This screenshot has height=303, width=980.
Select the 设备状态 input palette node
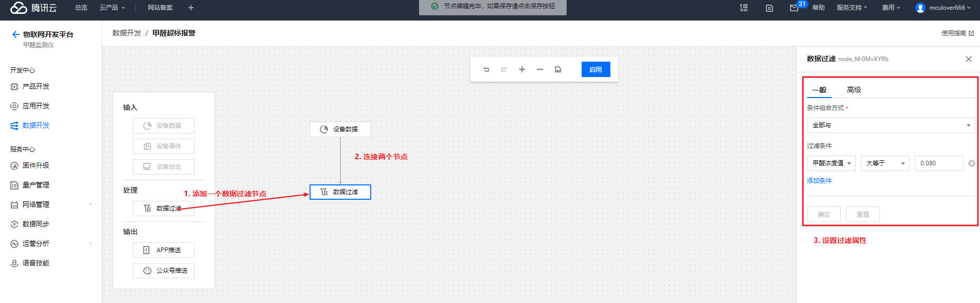164,167
